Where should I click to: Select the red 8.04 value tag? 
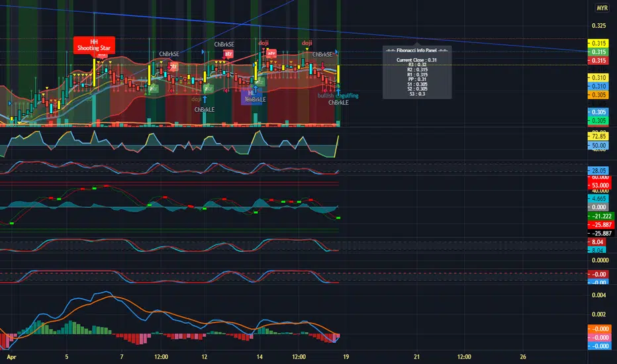pyautogui.click(x=597, y=242)
